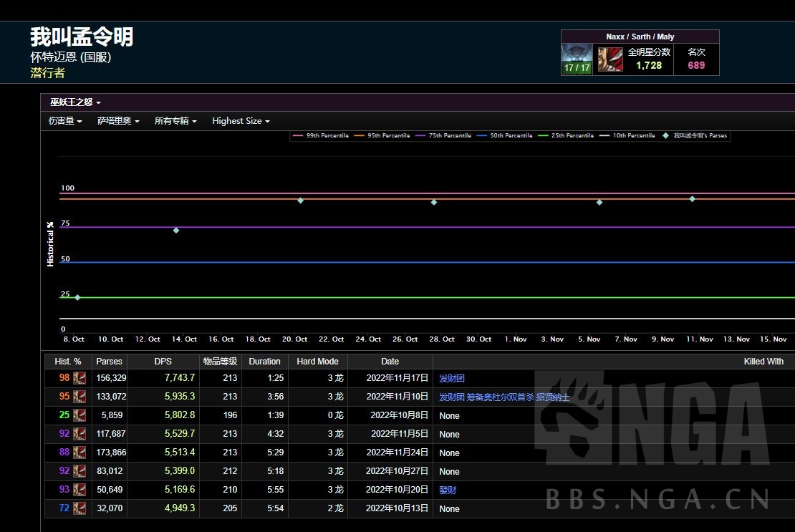Click the rogue spec icon beside 全明星分数
795x532 pixels.
[610, 59]
